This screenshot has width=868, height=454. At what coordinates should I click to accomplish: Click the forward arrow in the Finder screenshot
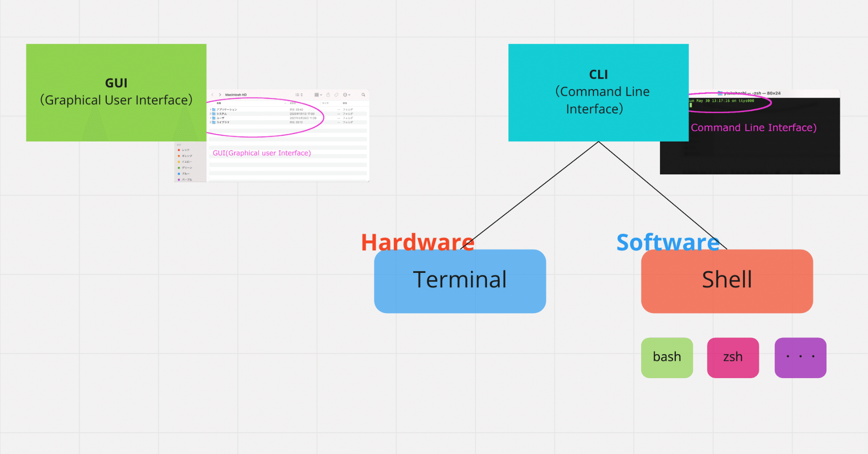[220, 95]
